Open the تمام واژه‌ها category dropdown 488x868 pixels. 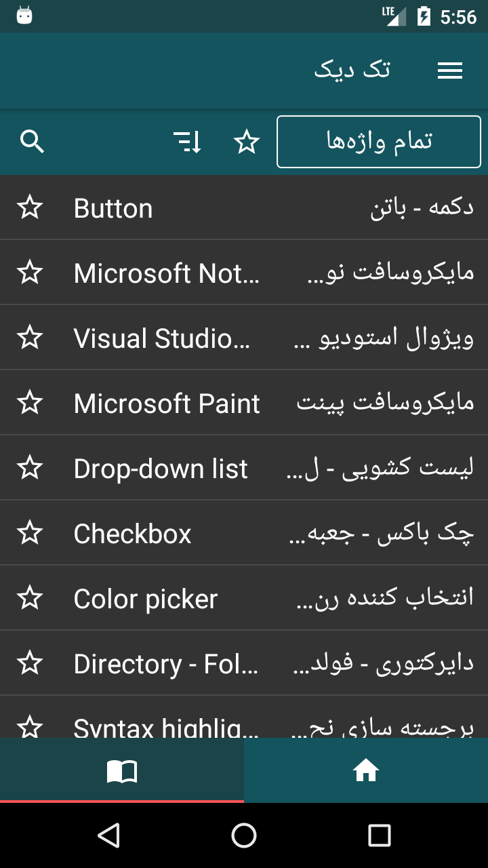pyautogui.click(x=379, y=142)
